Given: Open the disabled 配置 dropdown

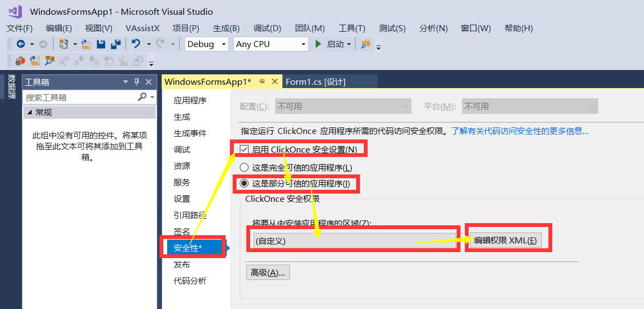Looking at the screenshot, I should pyautogui.click(x=343, y=107).
